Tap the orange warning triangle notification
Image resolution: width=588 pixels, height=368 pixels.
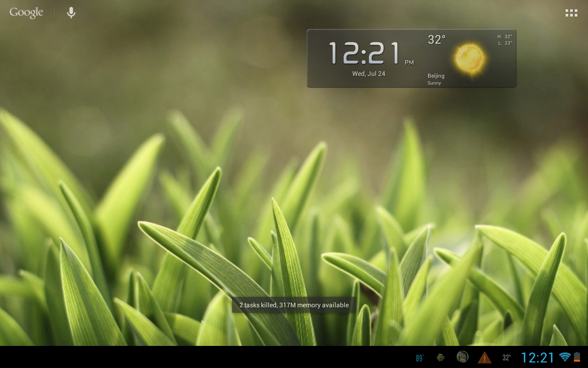click(486, 357)
